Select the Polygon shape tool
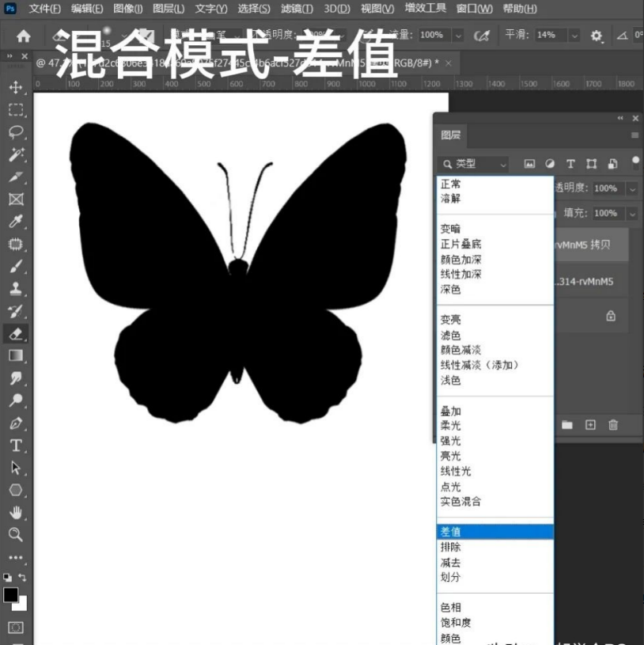 [x=16, y=490]
